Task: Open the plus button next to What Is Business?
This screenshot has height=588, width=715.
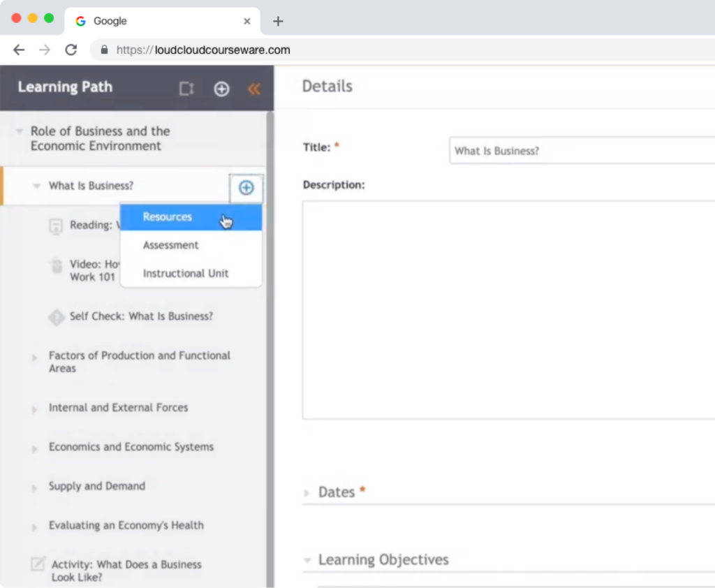Action: [x=246, y=187]
